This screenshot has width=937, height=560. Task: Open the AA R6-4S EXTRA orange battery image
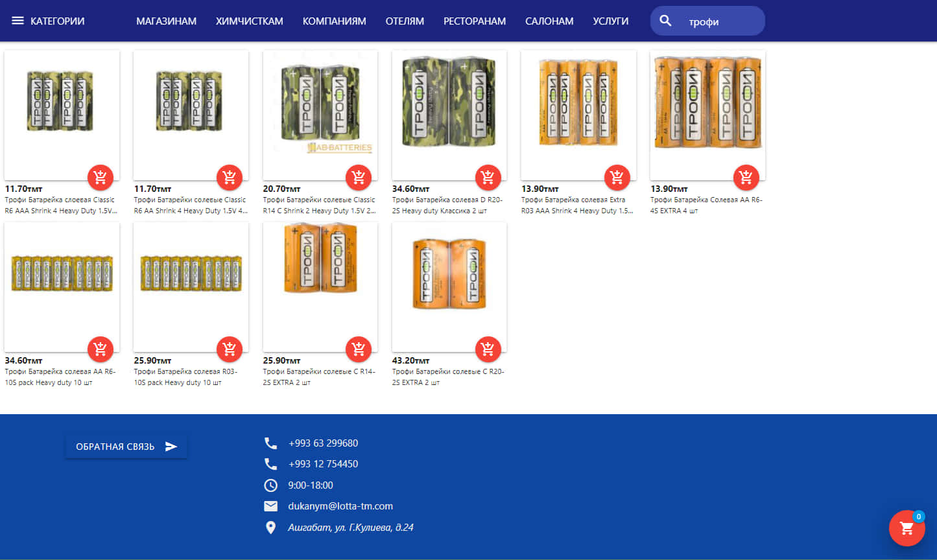(707, 115)
